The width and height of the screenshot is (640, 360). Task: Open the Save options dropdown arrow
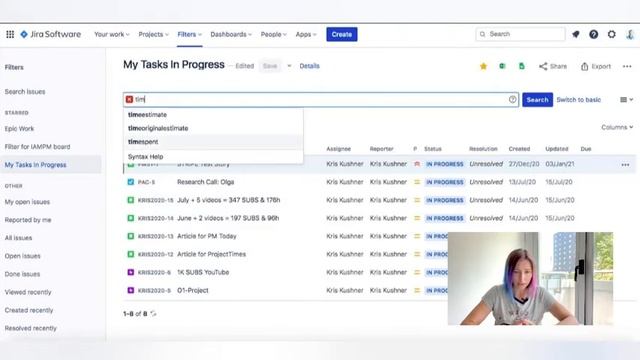(x=289, y=66)
